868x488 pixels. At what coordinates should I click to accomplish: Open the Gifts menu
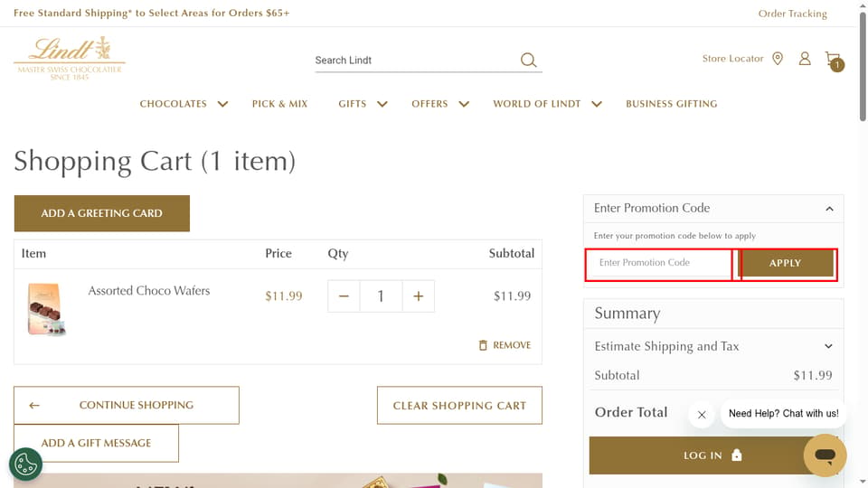point(353,104)
